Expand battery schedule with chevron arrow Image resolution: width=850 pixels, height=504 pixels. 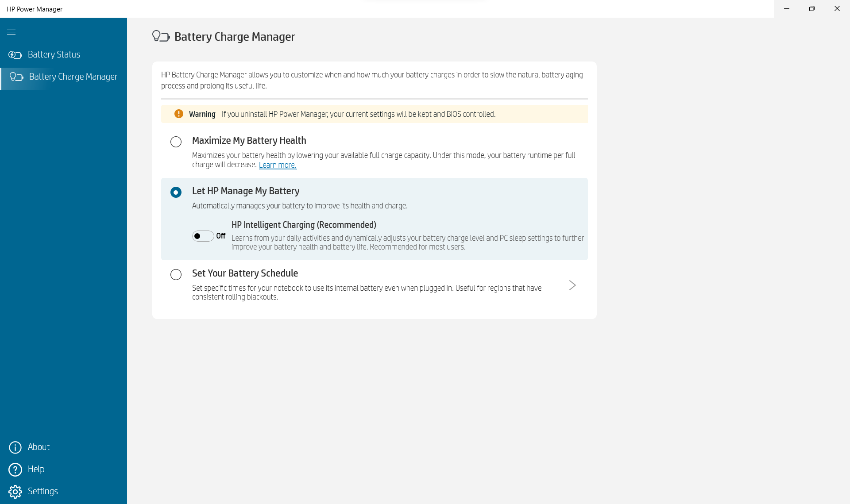[x=572, y=285]
